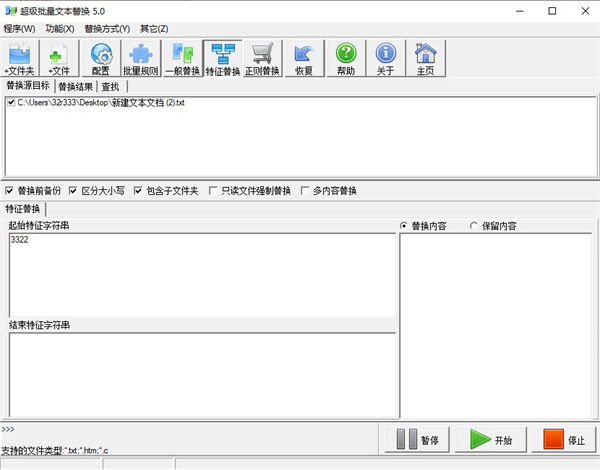
Task: Select the 保留内容 radio button
Action: pyautogui.click(x=474, y=226)
